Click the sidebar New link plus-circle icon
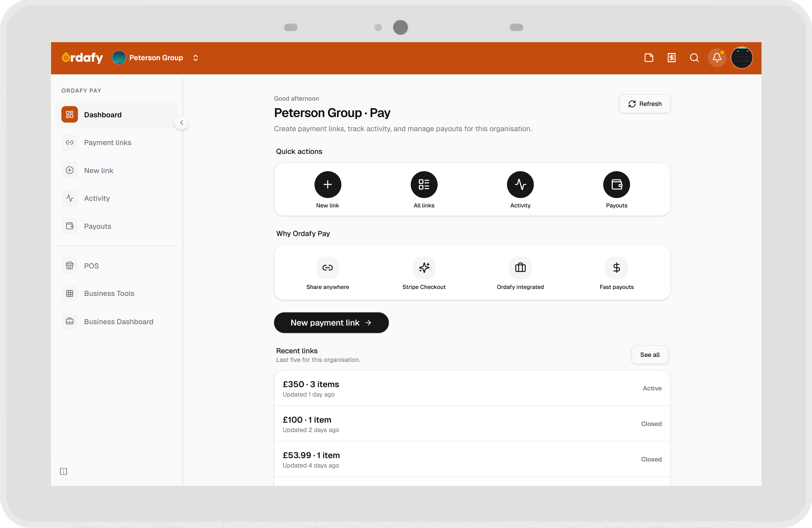The height and width of the screenshot is (528, 812). click(x=70, y=171)
